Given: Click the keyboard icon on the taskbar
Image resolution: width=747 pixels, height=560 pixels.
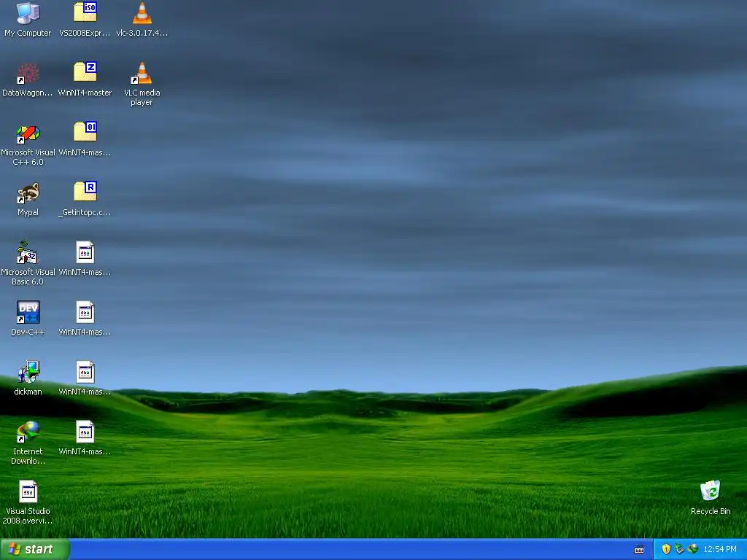Looking at the screenshot, I should pos(639,550).
